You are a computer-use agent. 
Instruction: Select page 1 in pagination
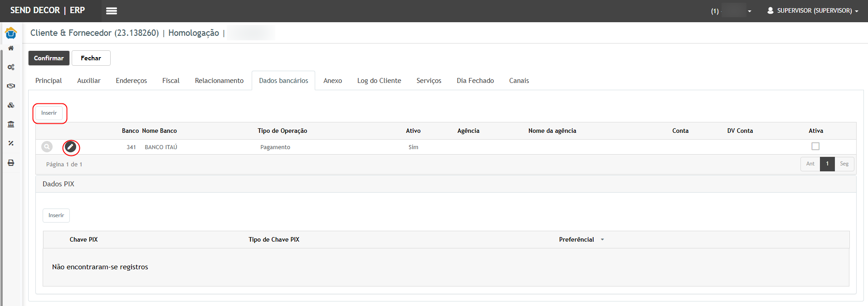click(x=827, y=164)
